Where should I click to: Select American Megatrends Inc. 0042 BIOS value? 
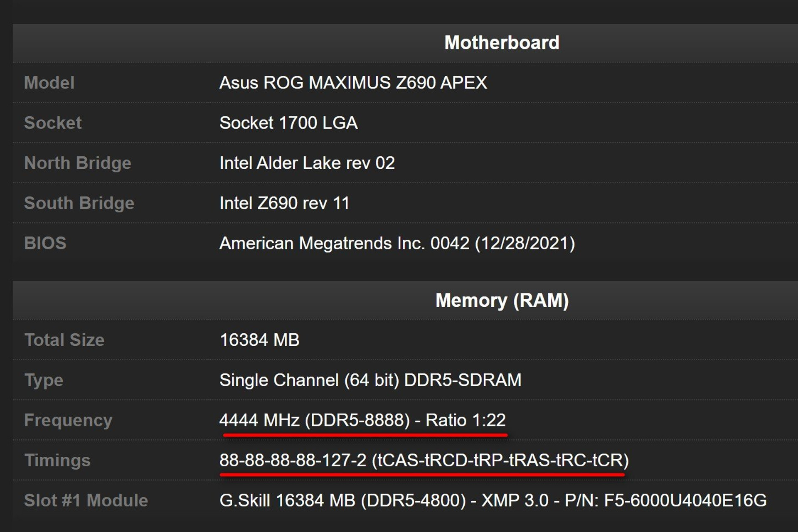[x=397, y=243]
